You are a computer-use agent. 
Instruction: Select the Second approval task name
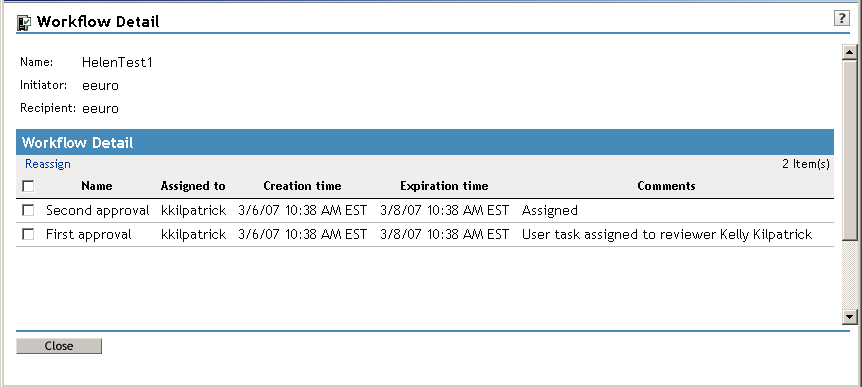98,211
